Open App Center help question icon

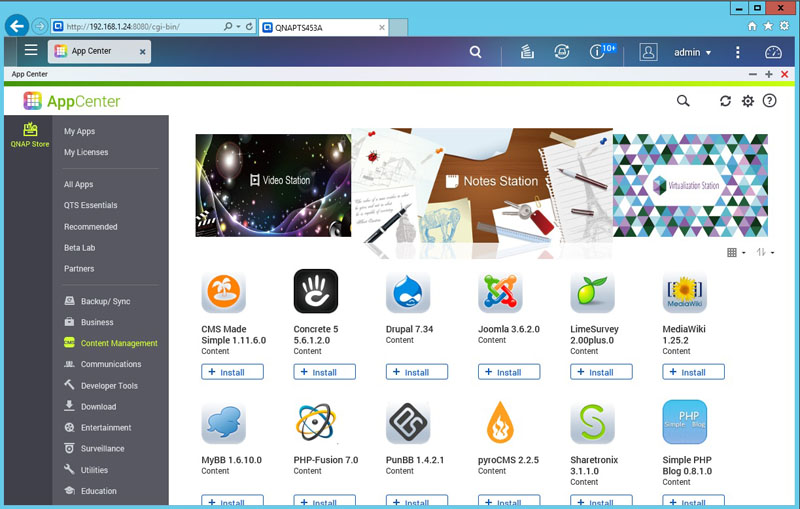[769, 101]
